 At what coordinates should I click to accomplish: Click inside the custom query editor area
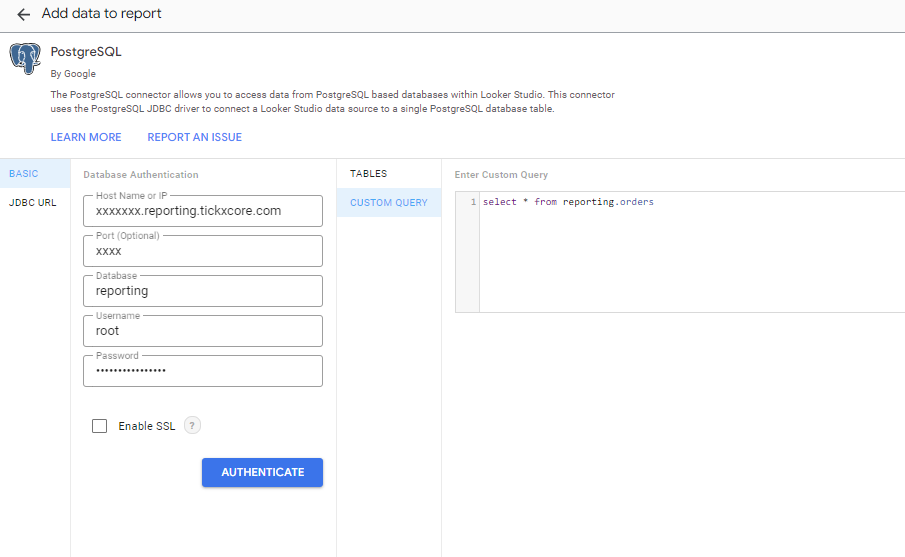point(690,260)
